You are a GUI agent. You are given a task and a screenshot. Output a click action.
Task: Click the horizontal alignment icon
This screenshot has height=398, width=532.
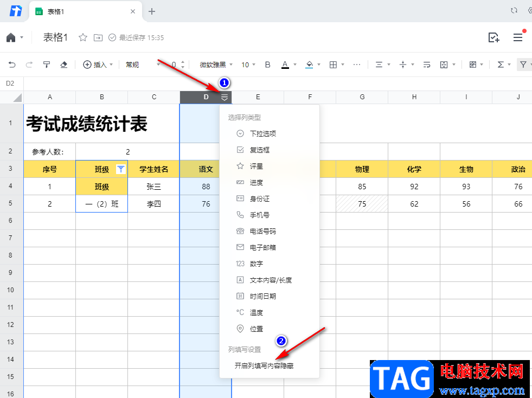[379, 65]
